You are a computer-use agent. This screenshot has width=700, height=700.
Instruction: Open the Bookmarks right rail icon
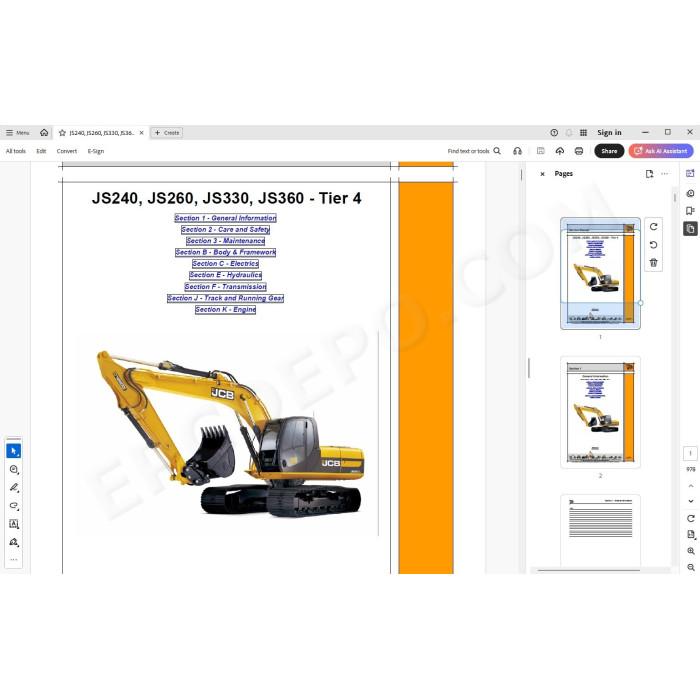point(690,211)
